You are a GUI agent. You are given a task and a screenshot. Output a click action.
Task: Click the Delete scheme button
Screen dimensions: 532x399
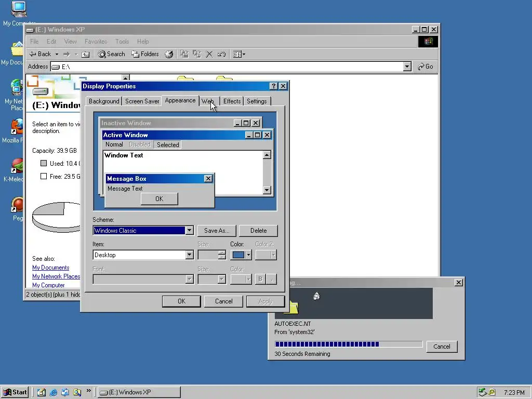259,231
